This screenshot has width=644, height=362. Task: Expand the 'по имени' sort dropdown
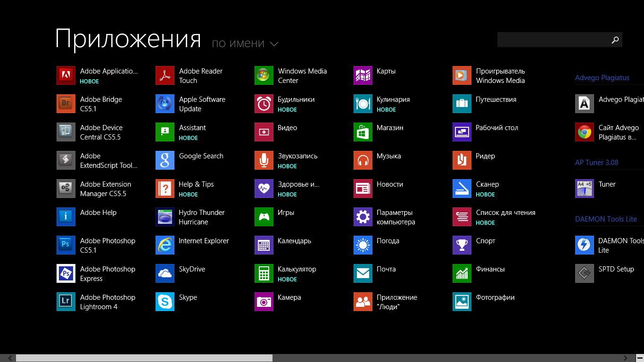point(245,43)
